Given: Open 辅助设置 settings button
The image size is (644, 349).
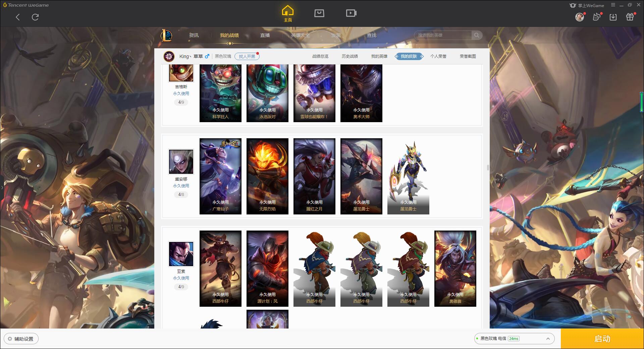Looking at the screenshot, I should click(x=21, y=339).
